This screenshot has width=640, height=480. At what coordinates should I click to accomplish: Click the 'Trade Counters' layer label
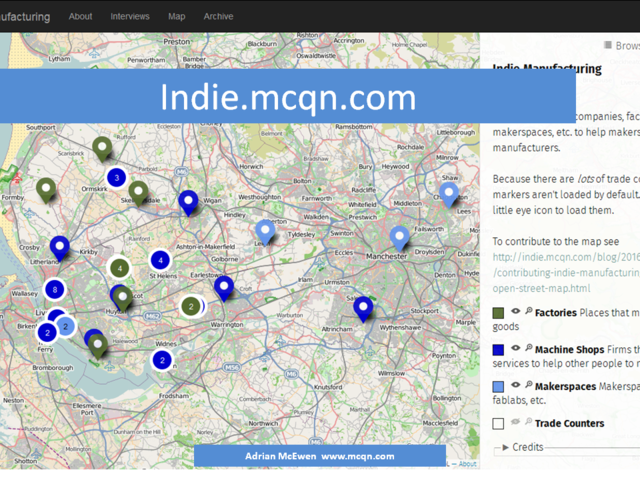(569, 424)
